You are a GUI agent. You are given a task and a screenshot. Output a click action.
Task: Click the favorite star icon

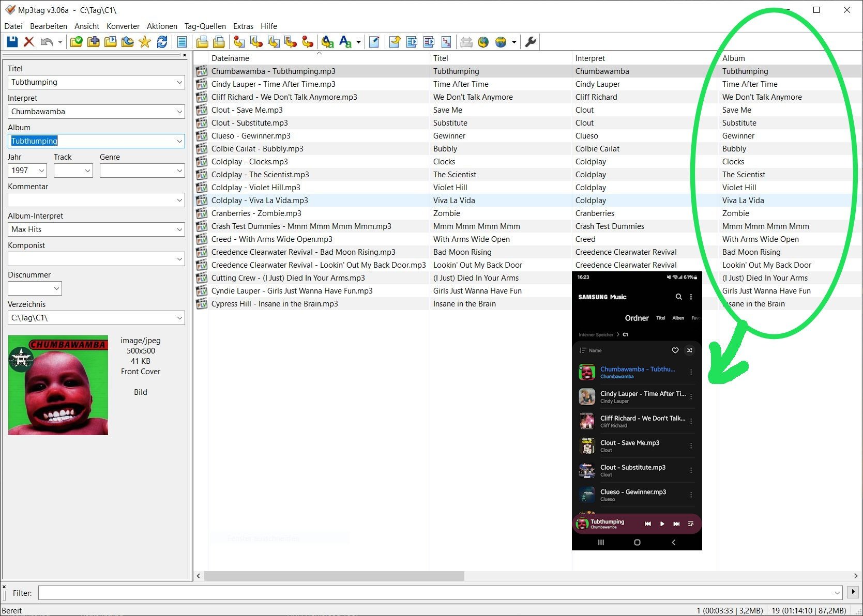pyautogui.click(x=144, y=42)
